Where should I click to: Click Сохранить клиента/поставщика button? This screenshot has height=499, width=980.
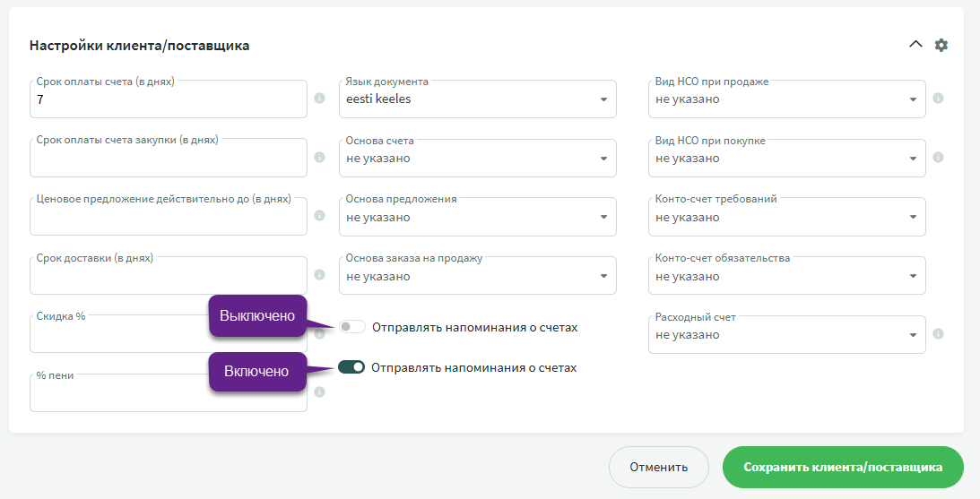(843, 467)
